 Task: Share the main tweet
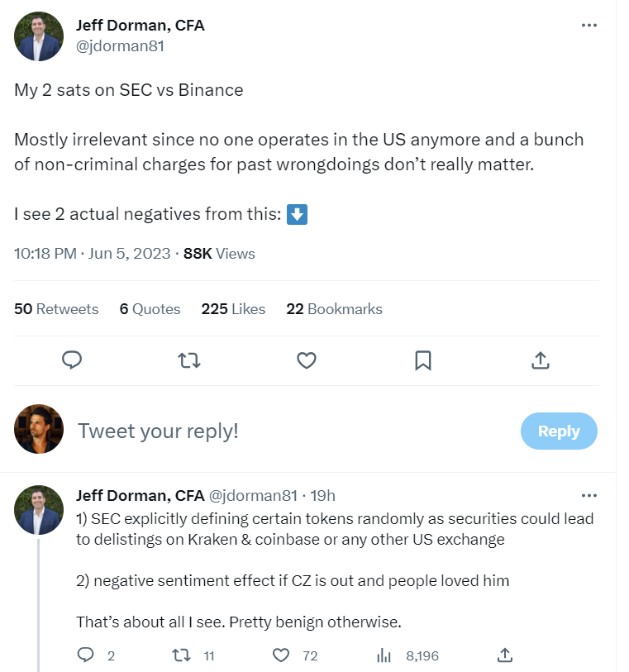click(540, 360)
